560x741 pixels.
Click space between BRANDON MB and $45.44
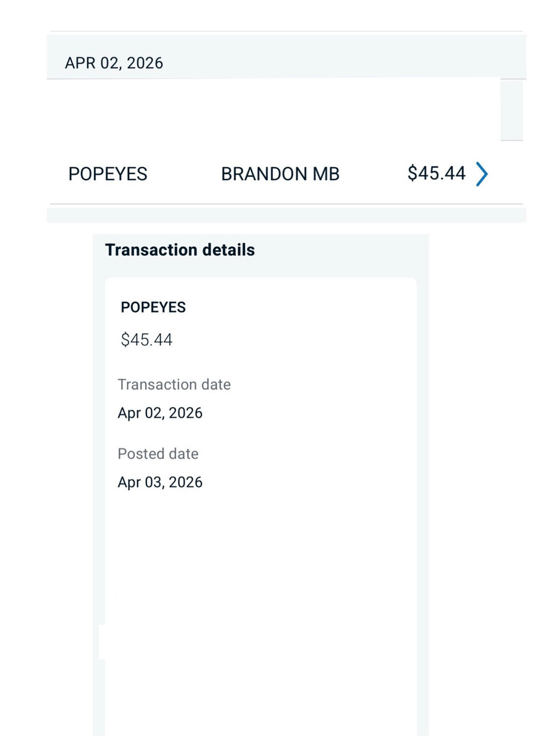[x=374, y=174]
